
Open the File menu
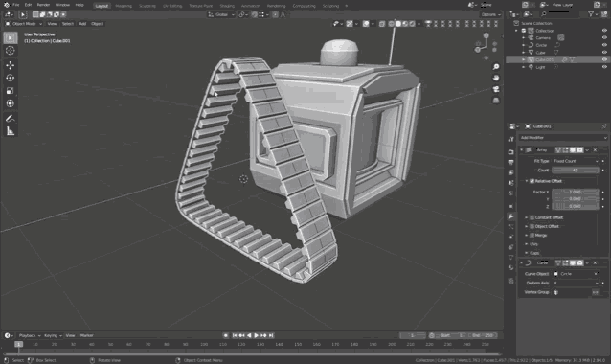[x=16, y=5]
